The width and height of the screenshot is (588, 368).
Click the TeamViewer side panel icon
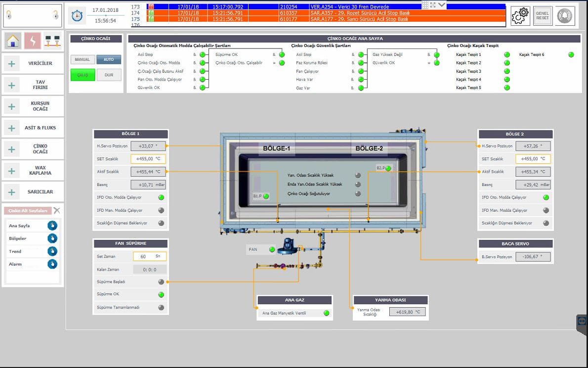pyautogui.click(x=582, y=322)
